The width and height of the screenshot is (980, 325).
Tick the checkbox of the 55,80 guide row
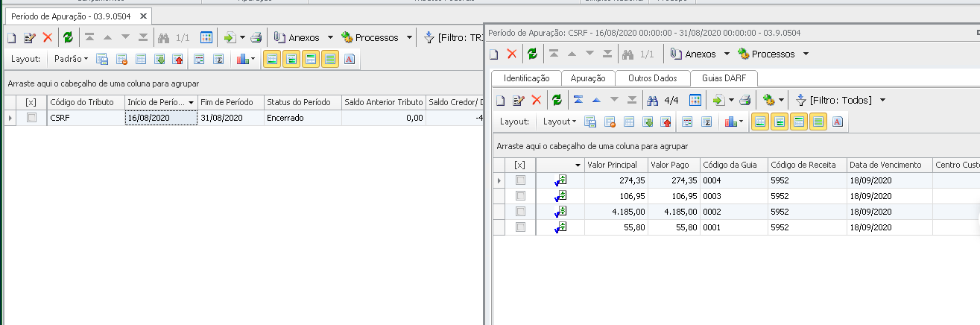[521, 227]
